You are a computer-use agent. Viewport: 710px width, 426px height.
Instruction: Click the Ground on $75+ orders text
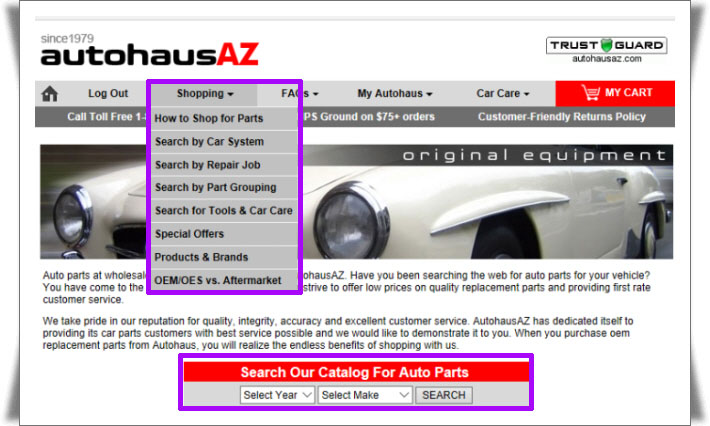(x=378, y=117)
